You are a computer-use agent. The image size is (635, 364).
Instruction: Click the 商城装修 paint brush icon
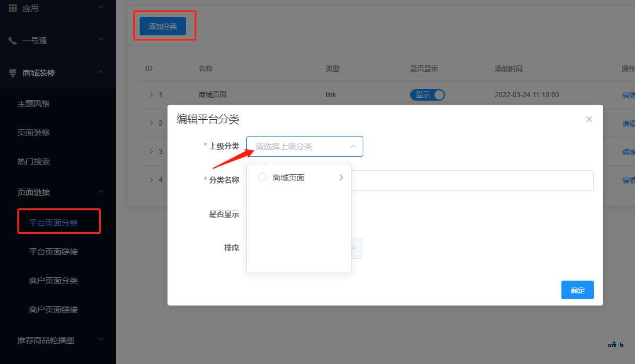[13, 73]
